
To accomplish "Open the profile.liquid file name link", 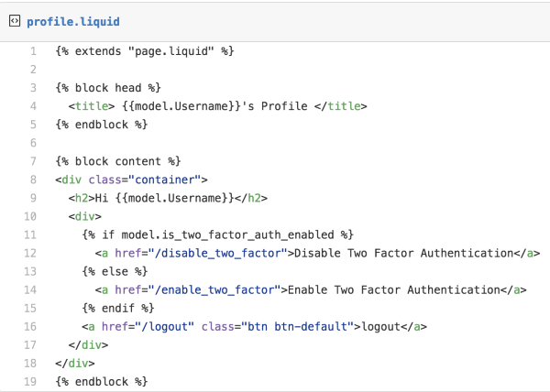I will [73, 20].
